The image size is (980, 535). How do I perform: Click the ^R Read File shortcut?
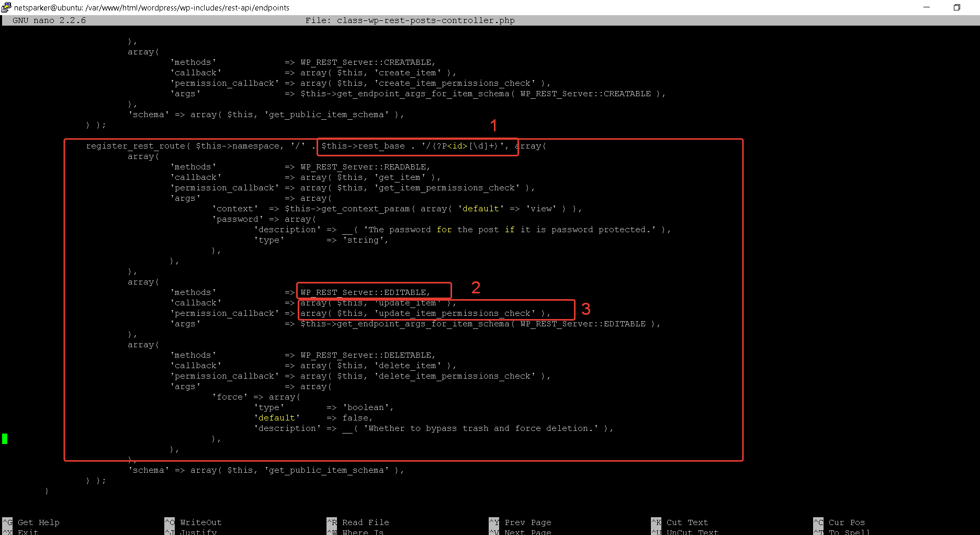click(358, 522)
